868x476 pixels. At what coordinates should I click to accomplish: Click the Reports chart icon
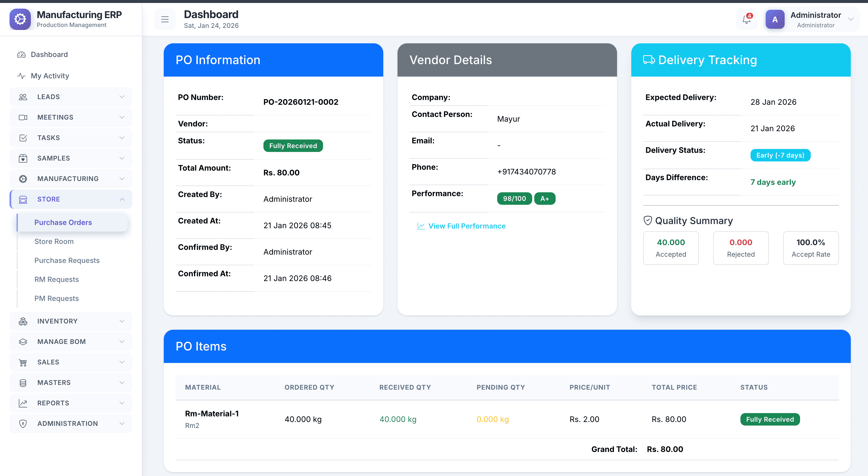(23, 403)
